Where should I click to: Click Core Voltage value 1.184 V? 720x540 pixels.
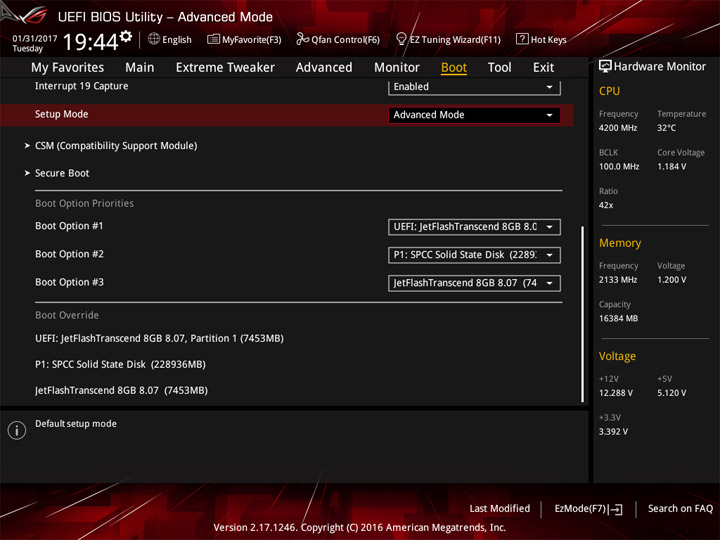(x=672, y=167)
